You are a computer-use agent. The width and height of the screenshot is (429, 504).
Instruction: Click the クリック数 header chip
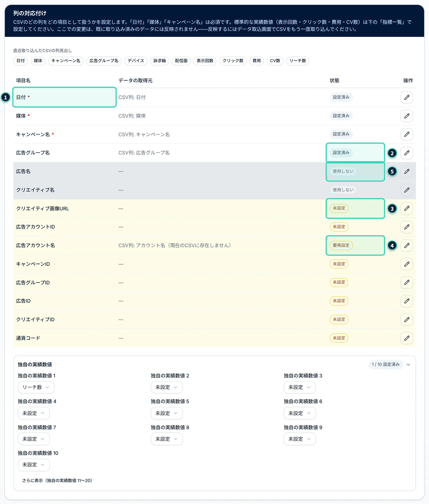(x=233, y=61)
